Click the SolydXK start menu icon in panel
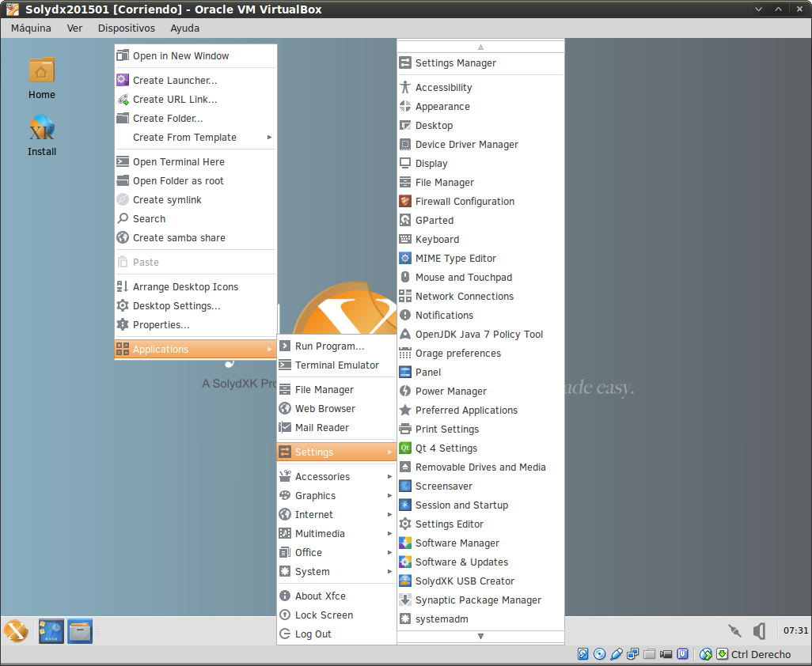 pos(16,630)
